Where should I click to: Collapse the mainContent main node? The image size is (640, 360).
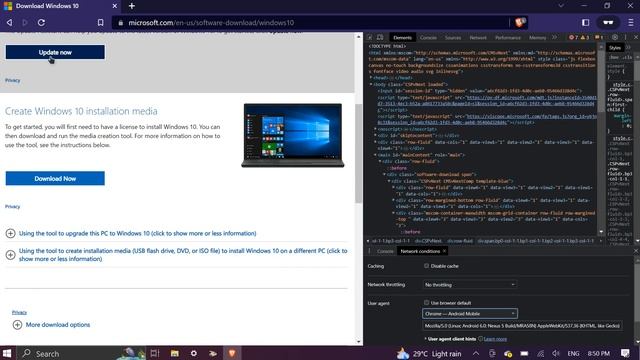point(376,155)
